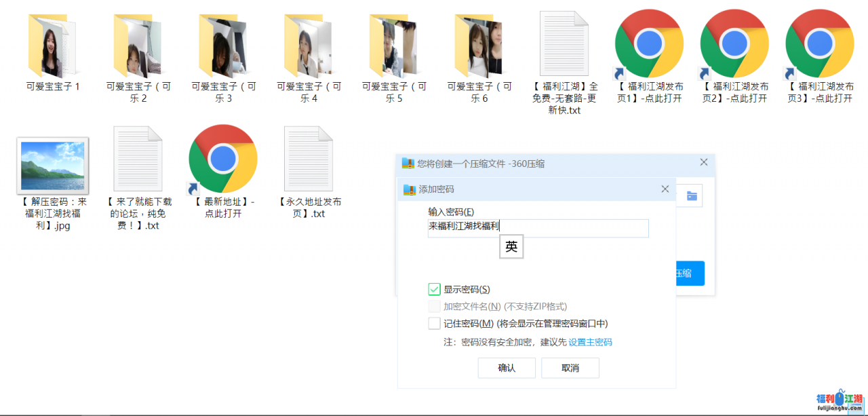Open the 设置主密码 link
Viewport: 868px width, 416px height.
point(590,343)
